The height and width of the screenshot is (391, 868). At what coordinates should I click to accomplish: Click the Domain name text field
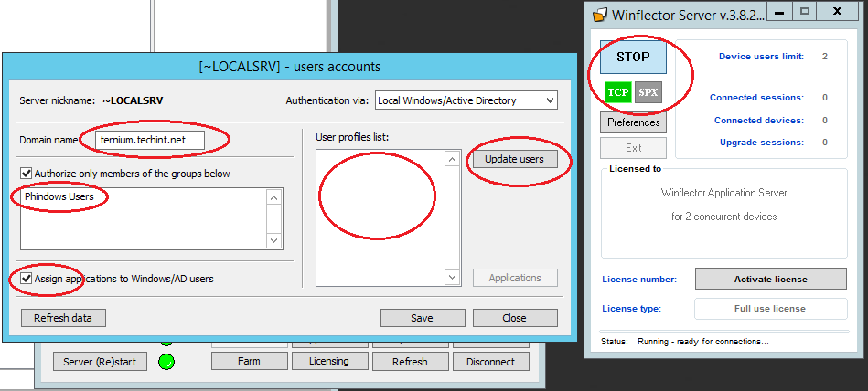(151, 140)
